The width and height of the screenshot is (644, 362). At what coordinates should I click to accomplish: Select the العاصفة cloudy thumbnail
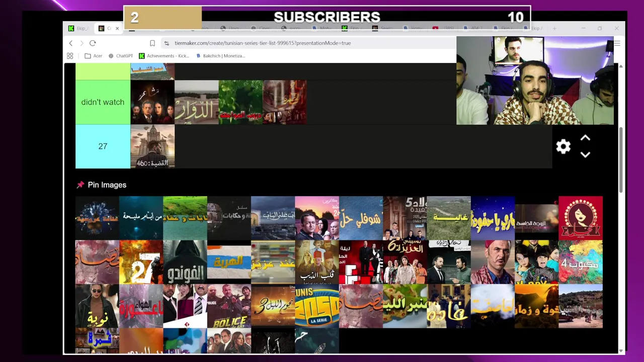(493, 306)
